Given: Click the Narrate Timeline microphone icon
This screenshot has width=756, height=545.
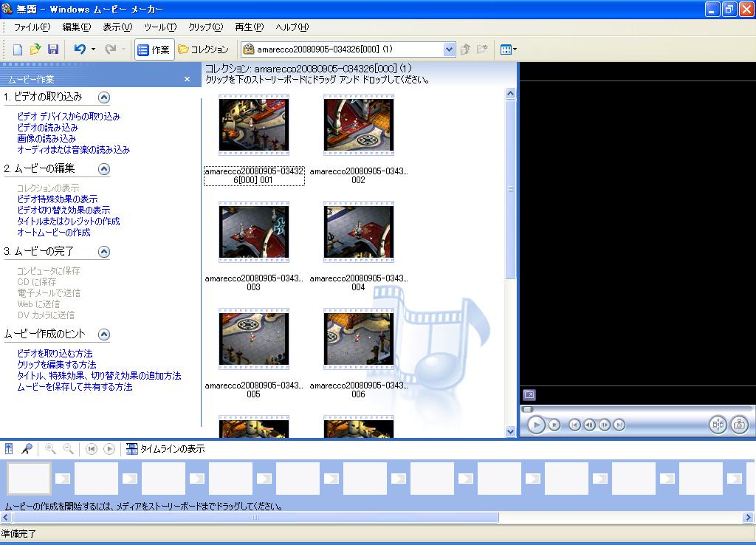Looking at the screenshot, I should click(x=27, y=449).
